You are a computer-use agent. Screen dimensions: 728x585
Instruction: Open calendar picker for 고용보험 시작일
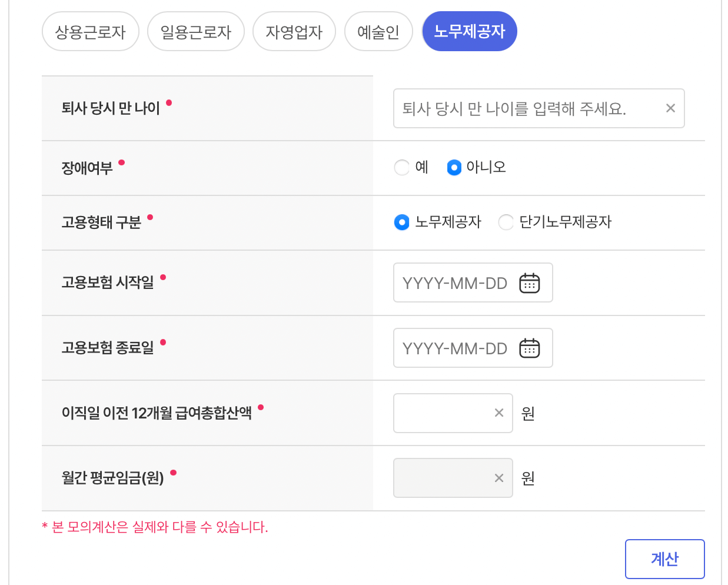pos(529,282)
